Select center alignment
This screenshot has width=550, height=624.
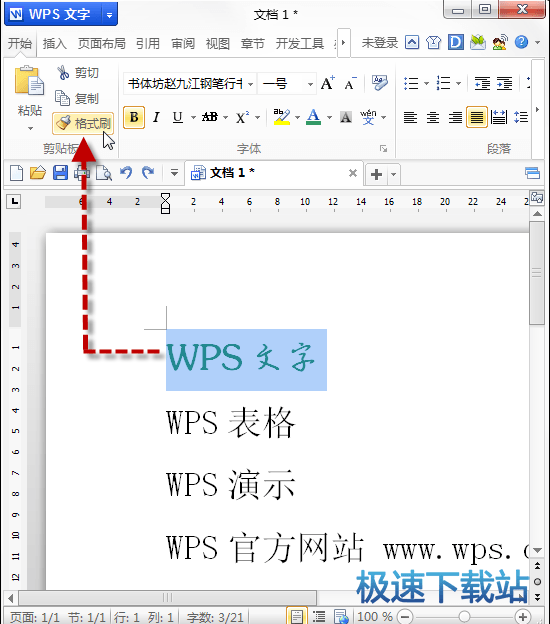click(433, 117)
